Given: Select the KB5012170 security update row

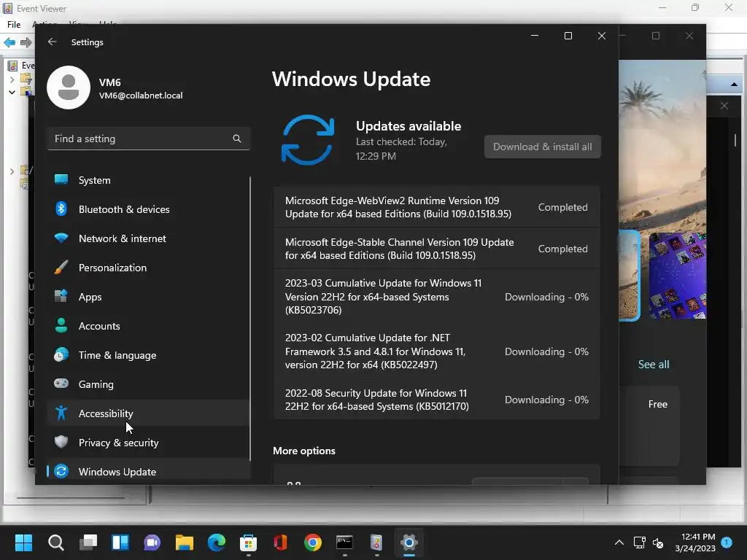Looking at the screenshot, I should (x=436, y=400).
